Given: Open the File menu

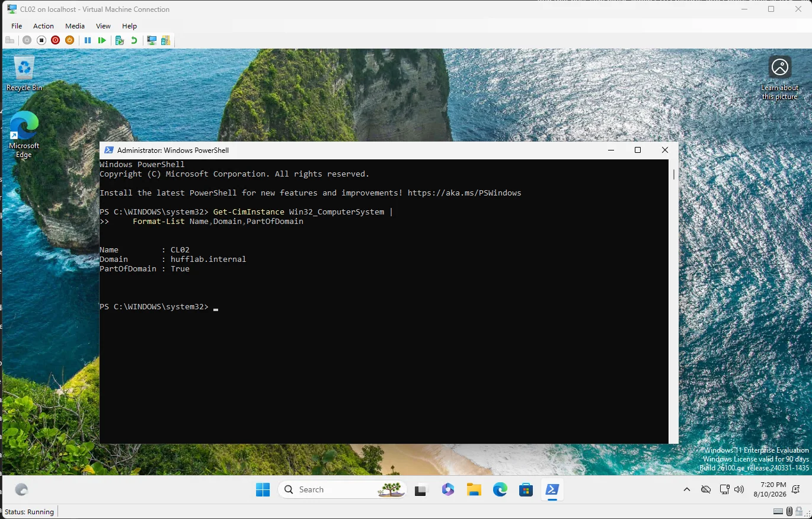Looking at the screenshot, I should (17, 26).
